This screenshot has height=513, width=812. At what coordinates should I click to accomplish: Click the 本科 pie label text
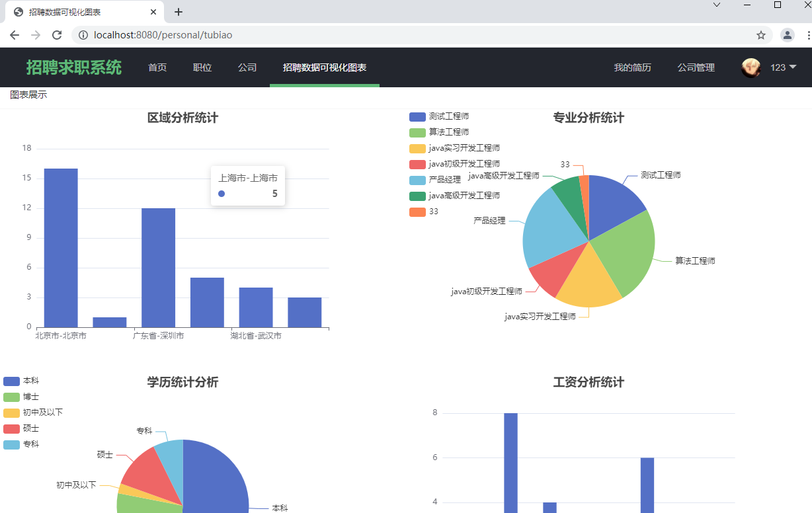point(280,508)
